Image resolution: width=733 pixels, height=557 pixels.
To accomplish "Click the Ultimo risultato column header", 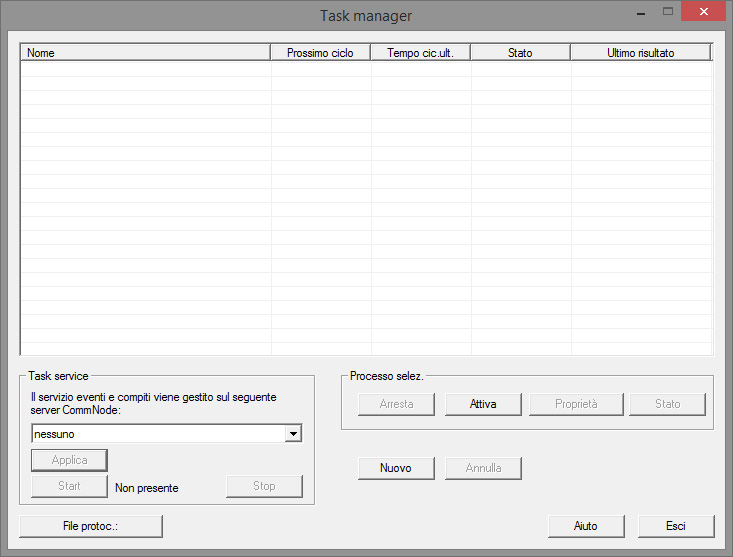I will click(640, 53).
